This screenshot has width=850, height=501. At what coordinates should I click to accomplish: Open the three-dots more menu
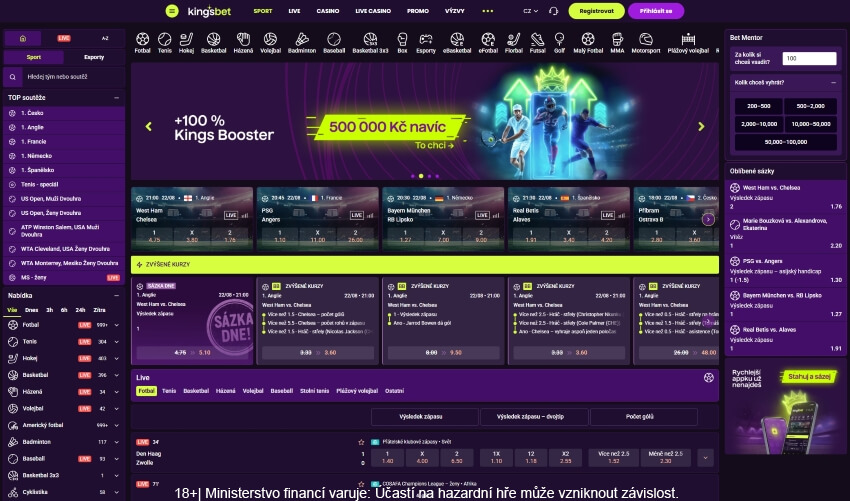coord(488,11)
